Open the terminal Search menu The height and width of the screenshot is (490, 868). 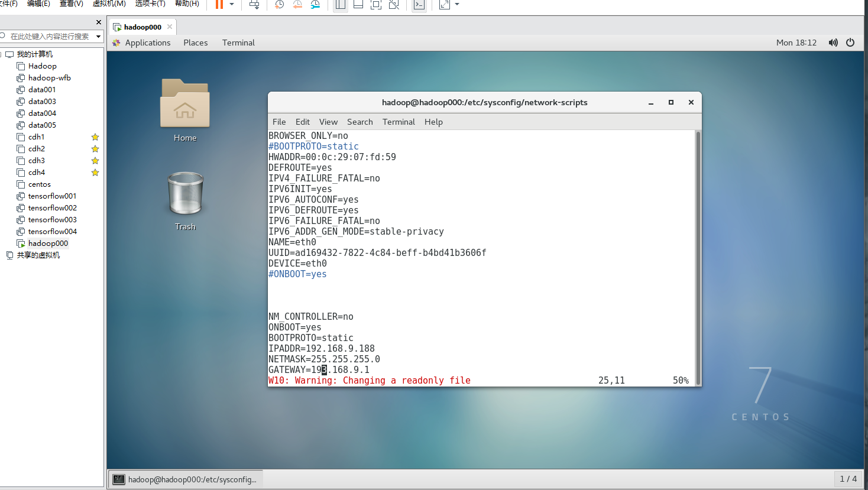360,122
